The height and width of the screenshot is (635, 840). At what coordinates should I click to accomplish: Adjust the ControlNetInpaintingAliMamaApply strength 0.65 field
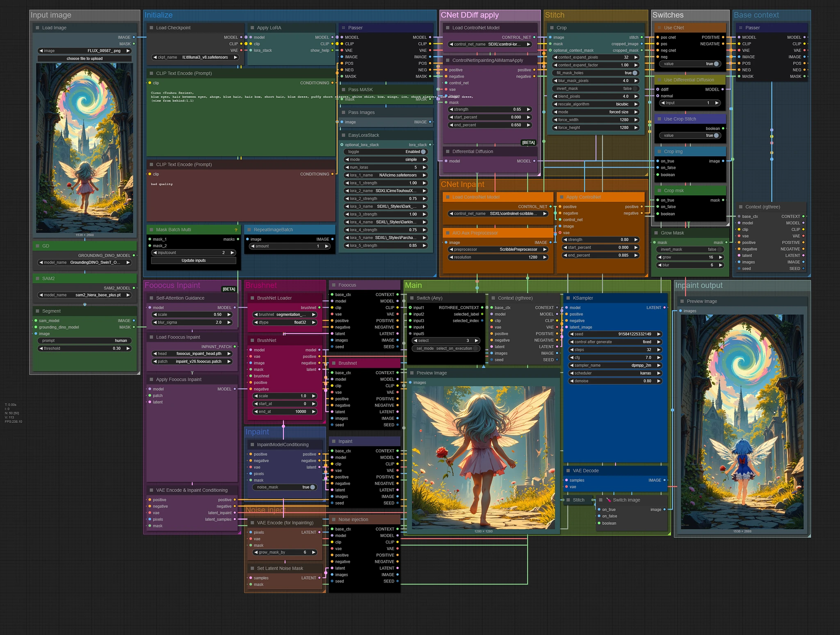(x=490, y=110)
